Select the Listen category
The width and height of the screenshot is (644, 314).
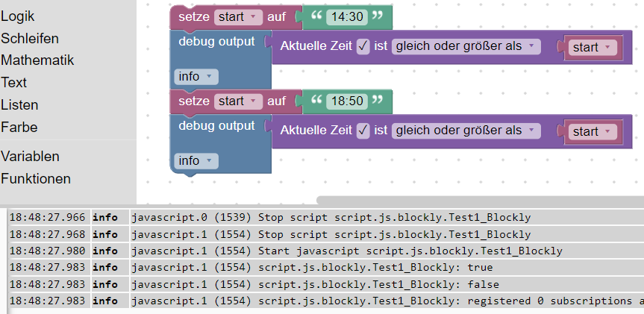(19, 104)
